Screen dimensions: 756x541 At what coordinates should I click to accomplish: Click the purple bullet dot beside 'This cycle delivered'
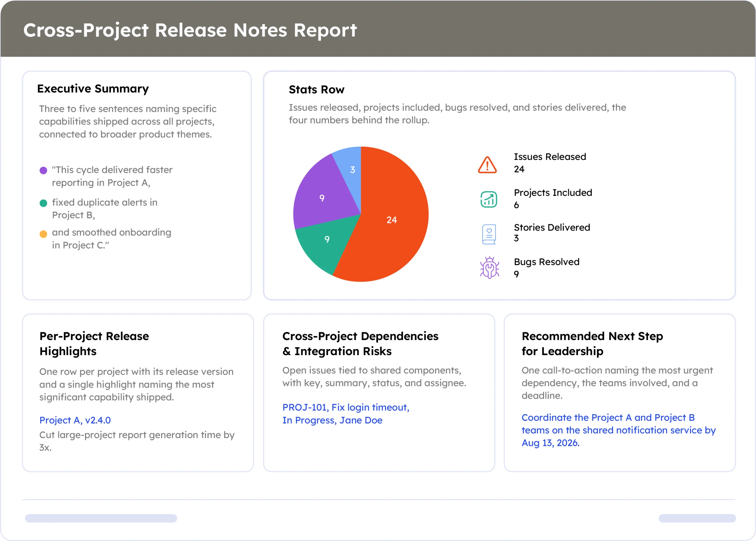tap(43, 171)
